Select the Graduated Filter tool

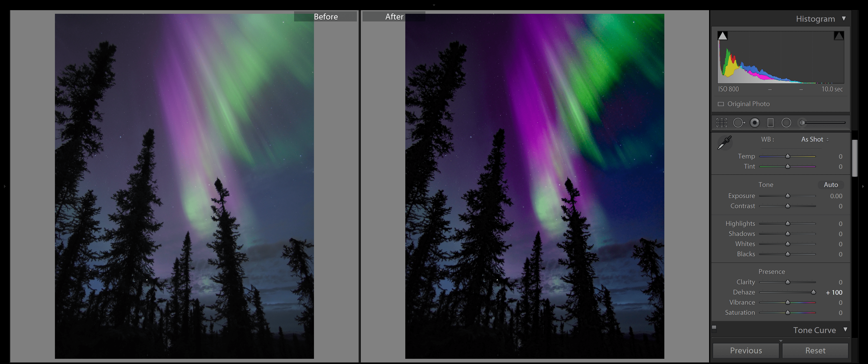tap(771, 122)
